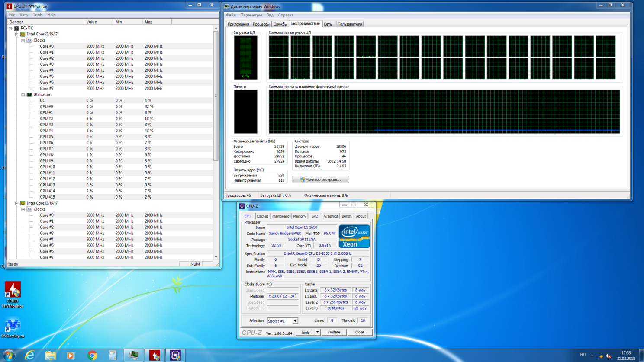Select the CPUID HWMonitor desktop shortcut

[x=13, y=295]
